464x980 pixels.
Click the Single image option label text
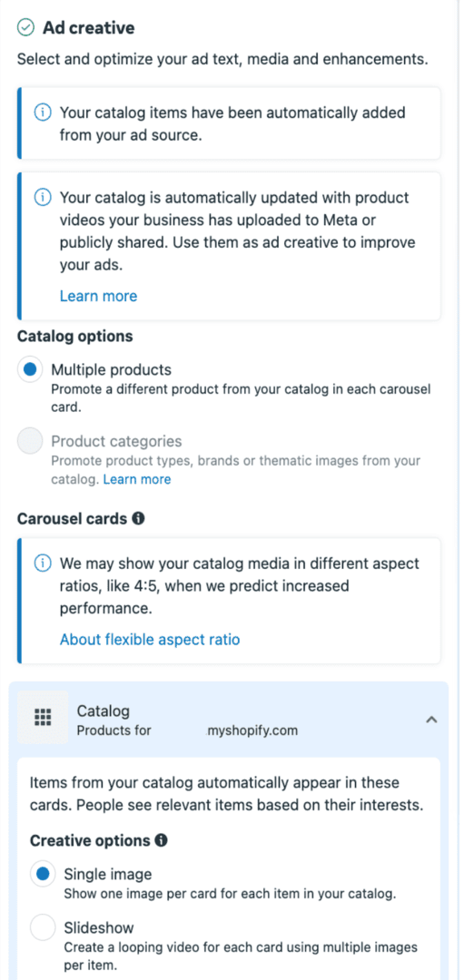107,873
